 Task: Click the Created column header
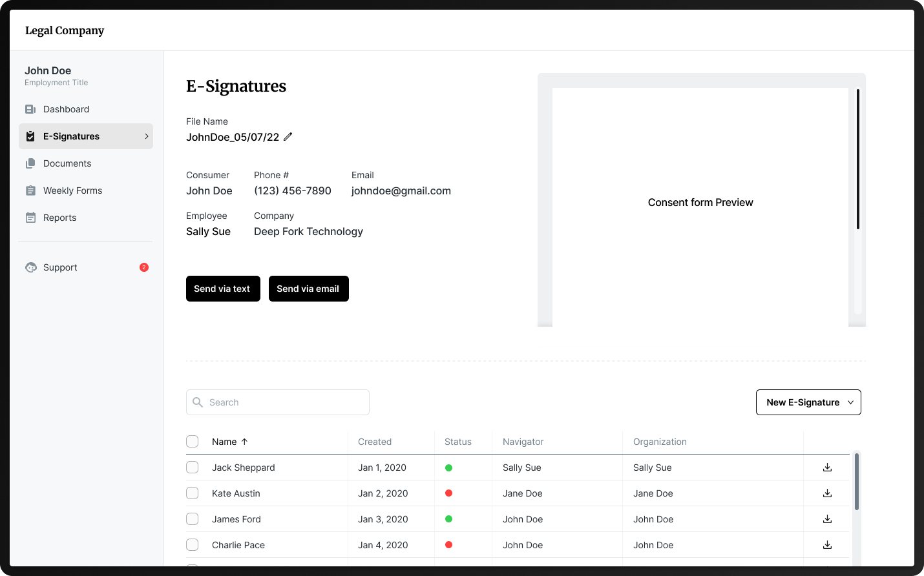pos(375,442)
